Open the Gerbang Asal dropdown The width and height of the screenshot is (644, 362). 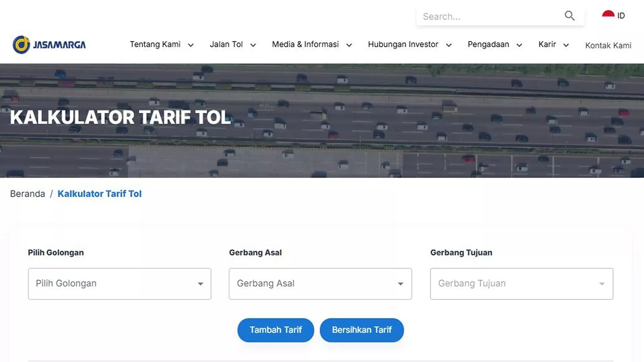point(320,284)
